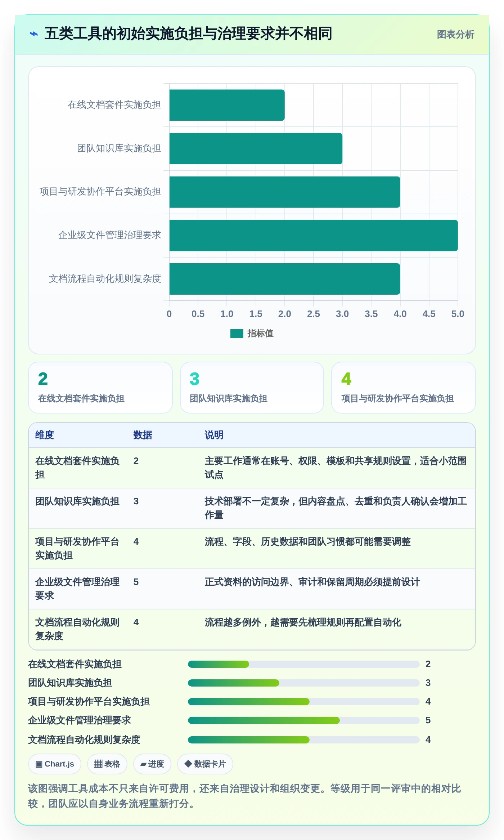Screen dimensions: 504x840
Task: Click the 项目与研发协作平台实施负担 progress bar
Action: (x=304, y=702)
